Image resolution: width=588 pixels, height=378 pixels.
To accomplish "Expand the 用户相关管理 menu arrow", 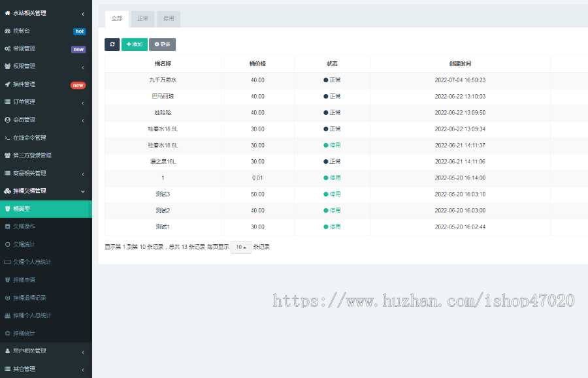I will coord(83,353).
